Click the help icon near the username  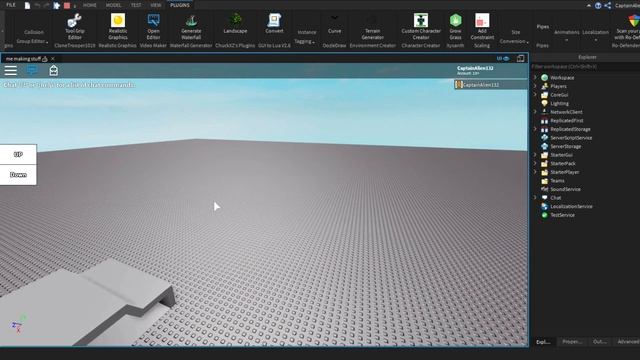(598, 5)
